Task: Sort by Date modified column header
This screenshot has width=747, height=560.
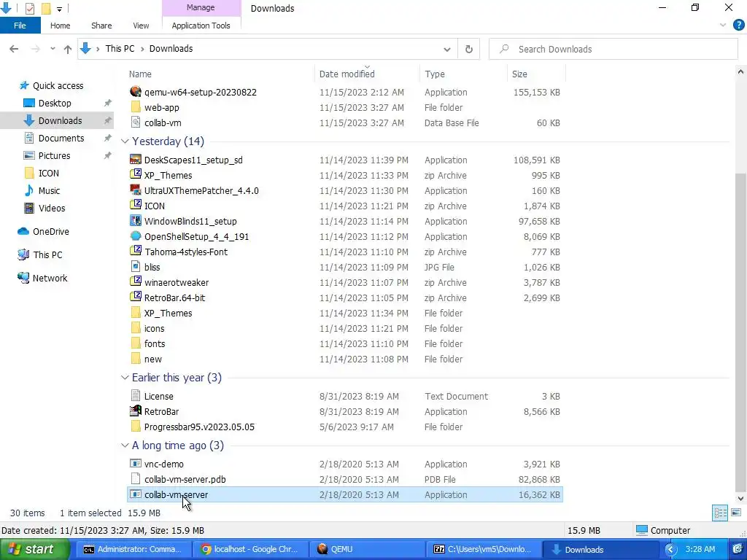Action: click(x=347, y=74)
